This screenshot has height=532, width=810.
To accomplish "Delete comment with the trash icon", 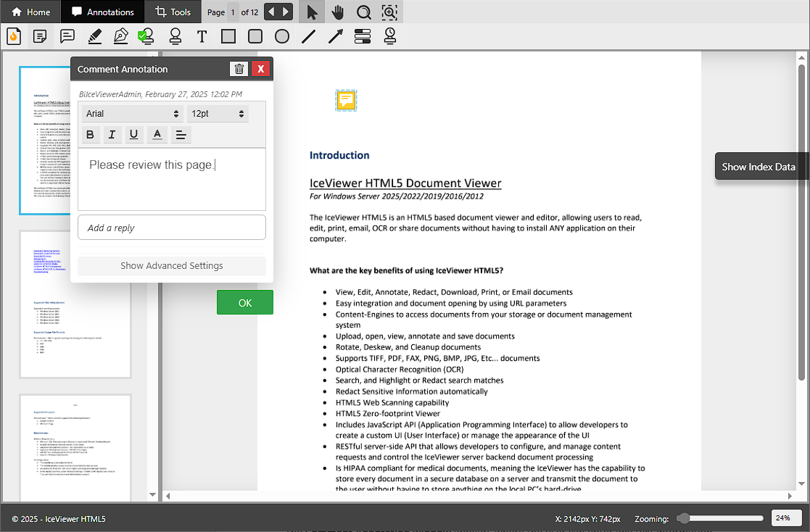I will (239, 69).
